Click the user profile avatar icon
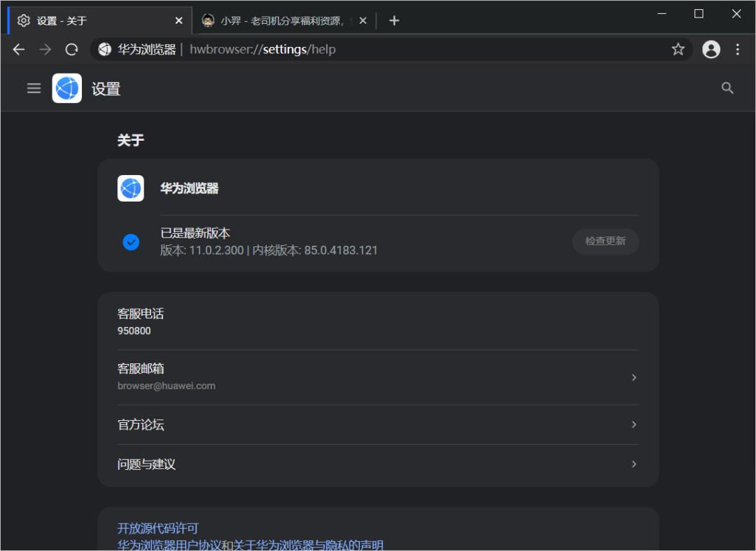This screenshot has width=756, height=551. pos(711,49)
